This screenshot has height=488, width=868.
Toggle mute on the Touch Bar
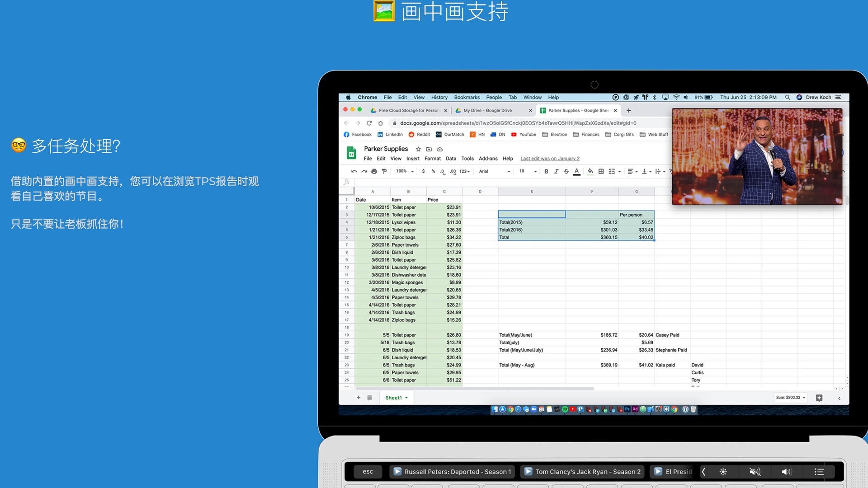pyautogui.click(x=755, y=472)
